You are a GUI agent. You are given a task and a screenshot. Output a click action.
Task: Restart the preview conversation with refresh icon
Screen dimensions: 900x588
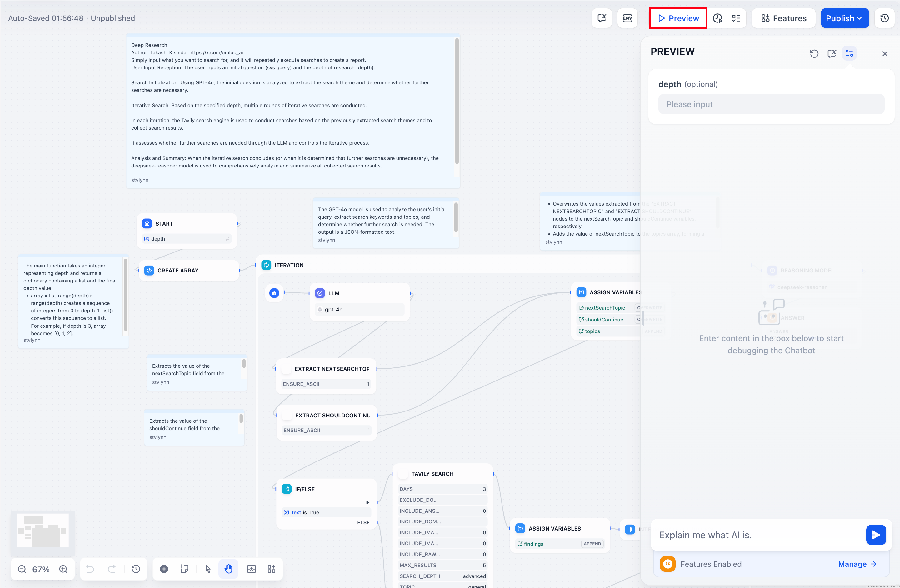(814, 54)
